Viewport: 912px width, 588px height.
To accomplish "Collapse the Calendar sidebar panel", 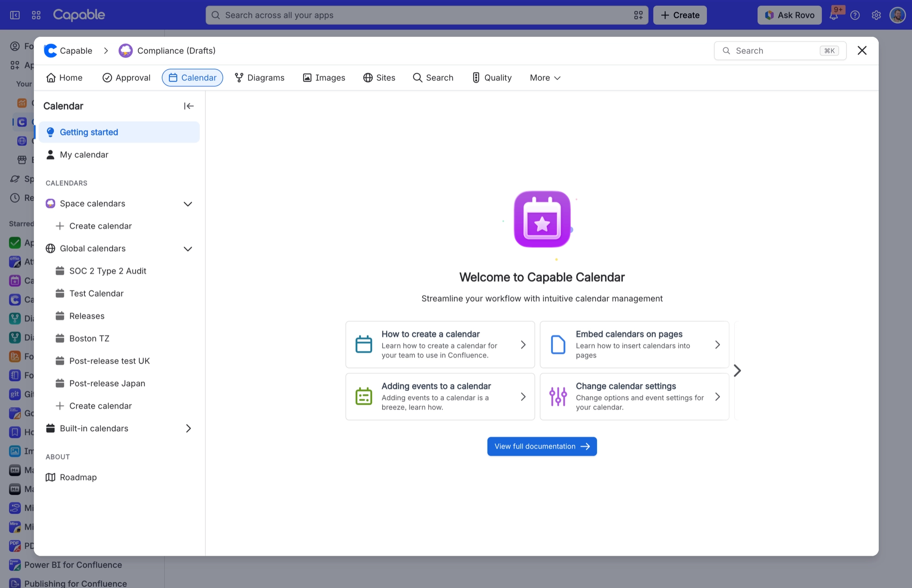I will pyautogui.click(x=188, y=106).
